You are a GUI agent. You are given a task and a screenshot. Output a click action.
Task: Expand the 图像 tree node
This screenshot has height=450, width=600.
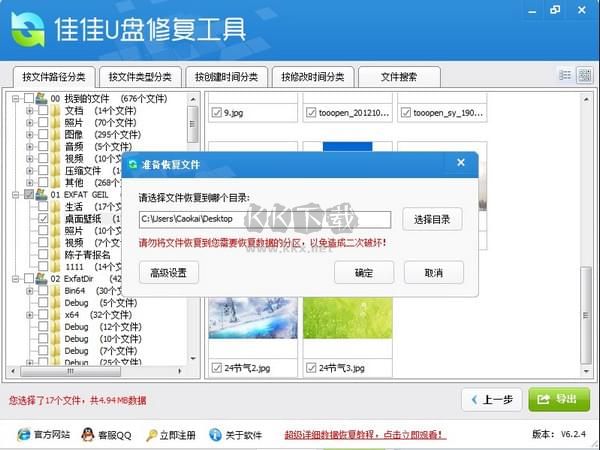coord(29,135)
